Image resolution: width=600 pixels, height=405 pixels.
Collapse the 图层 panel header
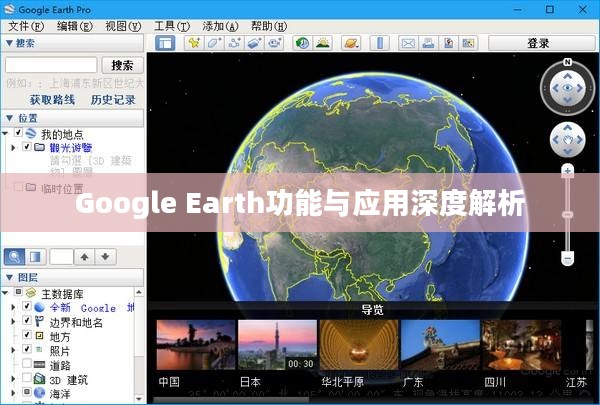pyautogui.click(x=73, y=277)
